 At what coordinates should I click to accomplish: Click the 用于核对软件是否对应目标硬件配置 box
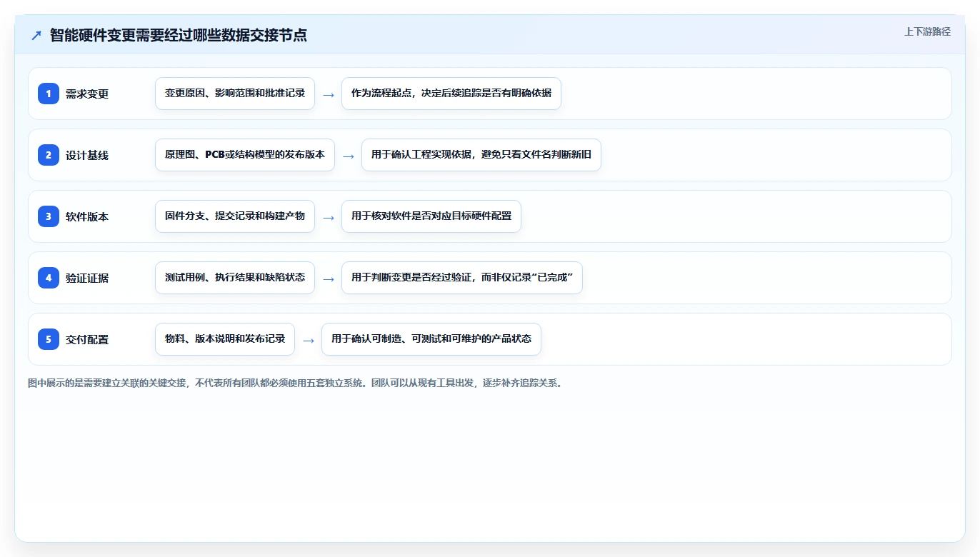click(x=431, y=216)
